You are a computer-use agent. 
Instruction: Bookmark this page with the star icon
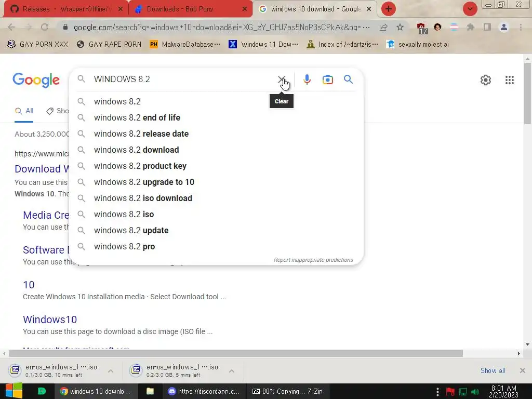[400, 27]
